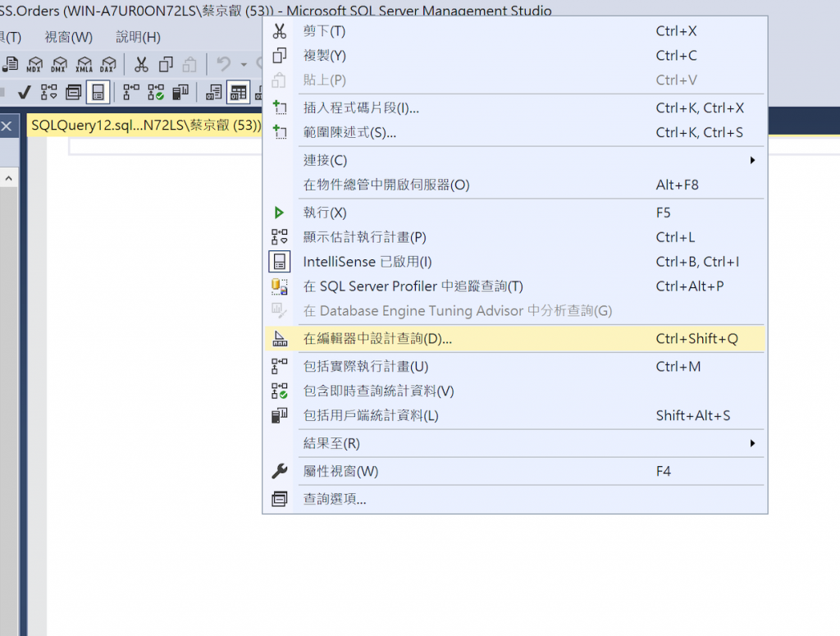Click the wrench icon beside 屬性視窗
The height and width of the screenshot is (636, 840).
(x=279, y=472)
